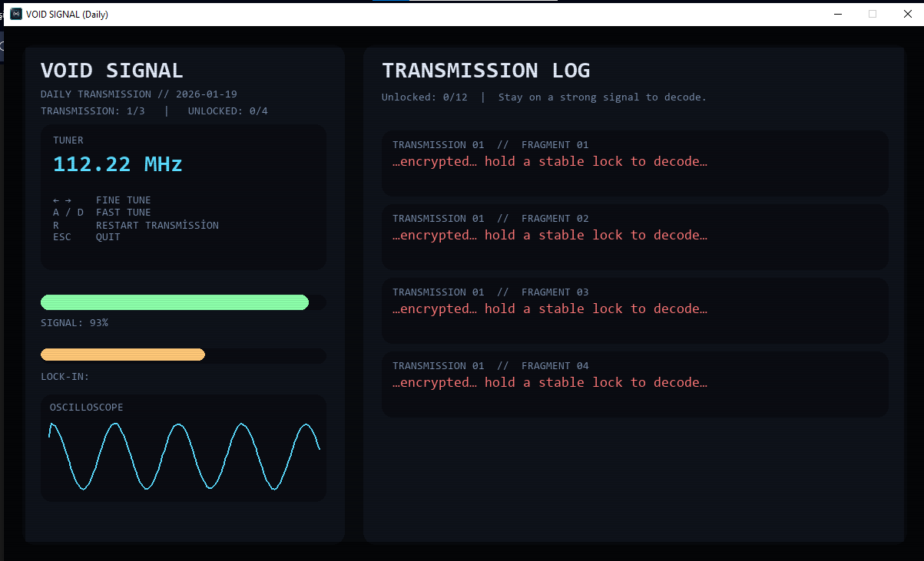Click the 'Stay on a strong signal to decode' hint
Screen dimensions: 924x561
tap(602, 97)
